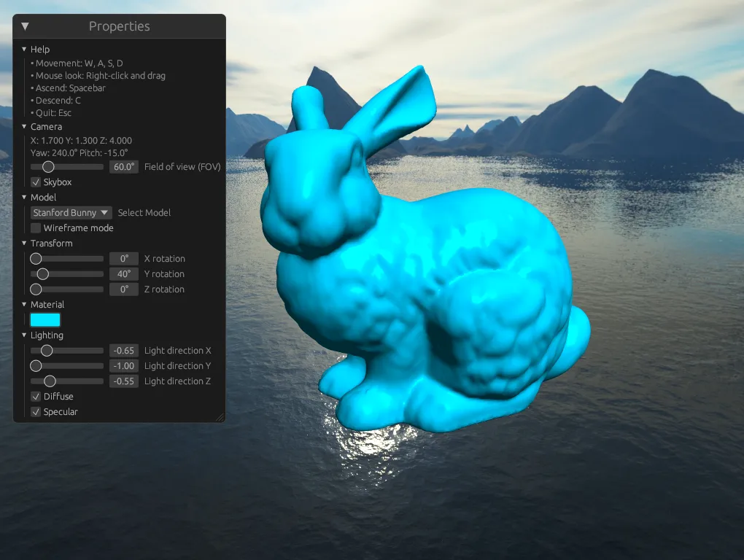744x560 pixels.
Task: Edit the 60.0° FOV value field
Action: pos(123,166)
